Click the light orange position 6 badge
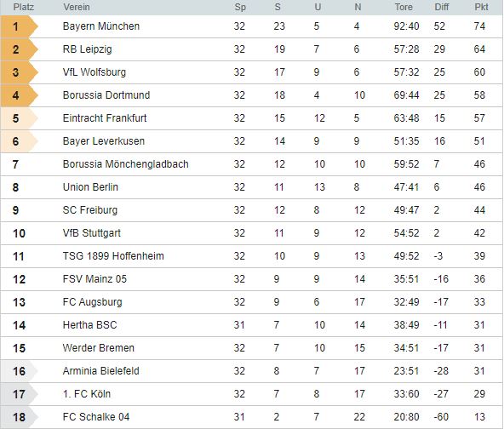 tap(20, 141)
